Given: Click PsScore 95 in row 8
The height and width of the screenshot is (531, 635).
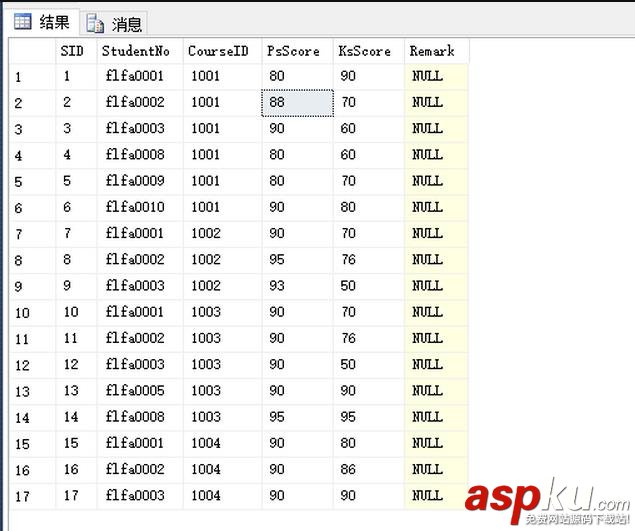Looking at the screenshot, I should 298,260.
